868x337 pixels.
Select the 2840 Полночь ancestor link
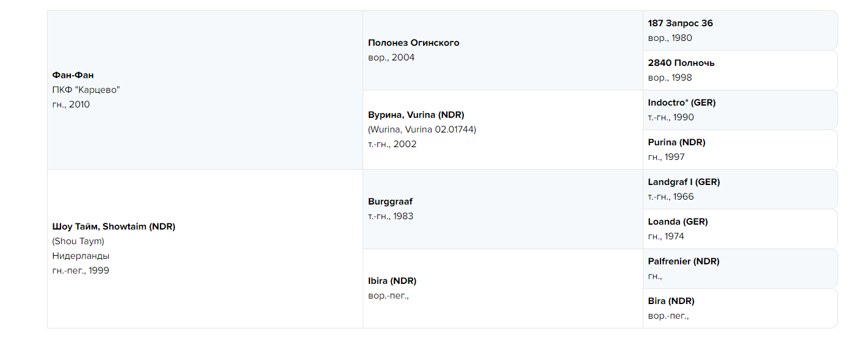point(681,63)
